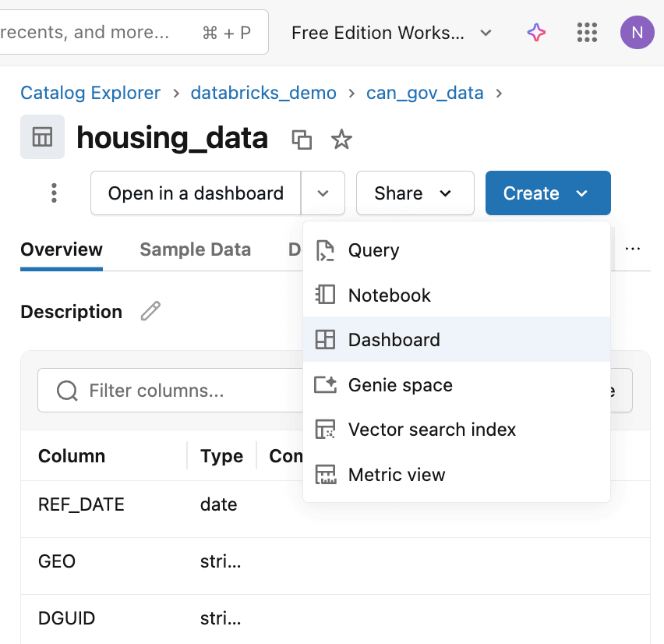Click the blue Create button

coord(547,193)
